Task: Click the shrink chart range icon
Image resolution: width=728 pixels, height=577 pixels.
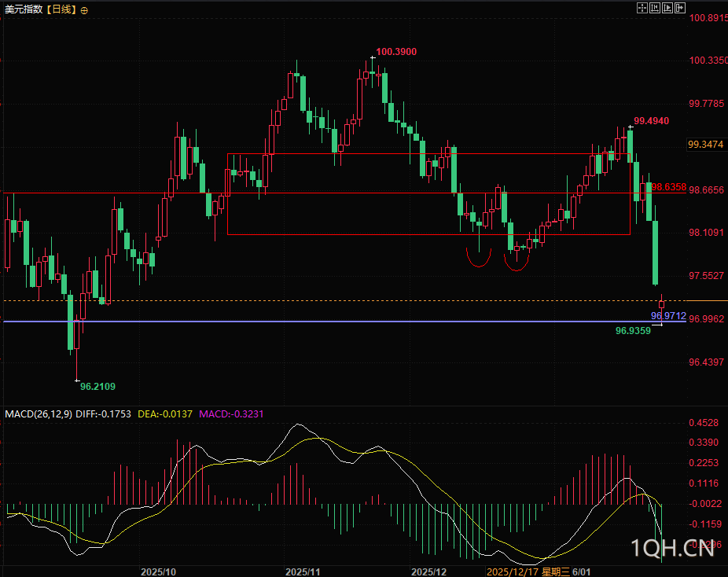Action: tap(655, 7)
